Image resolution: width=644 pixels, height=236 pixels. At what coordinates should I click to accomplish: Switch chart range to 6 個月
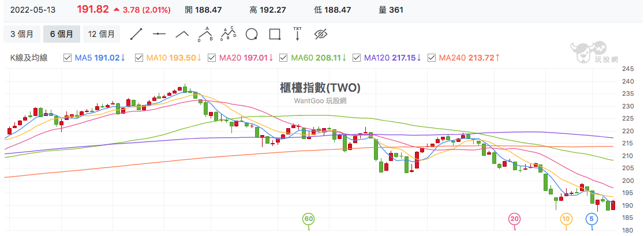[x=62, y=34]
